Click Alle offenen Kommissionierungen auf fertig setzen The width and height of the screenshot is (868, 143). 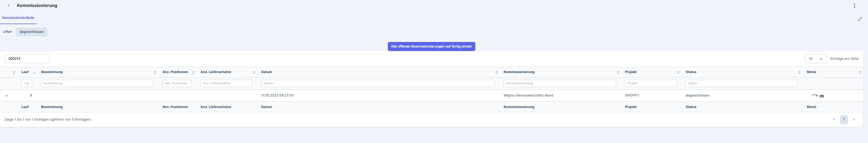point(431,47)
